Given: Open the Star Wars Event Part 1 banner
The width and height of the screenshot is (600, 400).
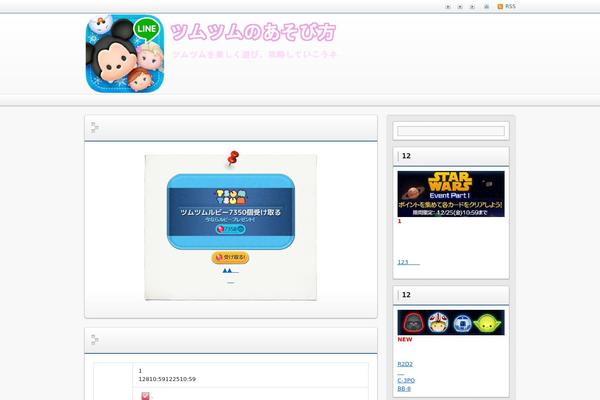Looking at the screenshot, I should (x=451, y=194).
